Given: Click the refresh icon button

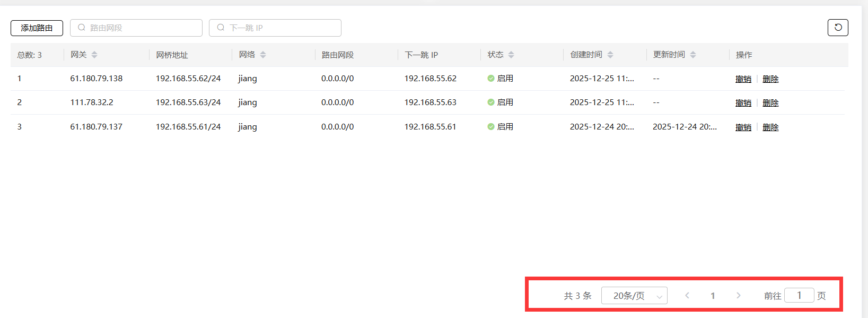Looking at the screenshot, I should tap(838, 28).
